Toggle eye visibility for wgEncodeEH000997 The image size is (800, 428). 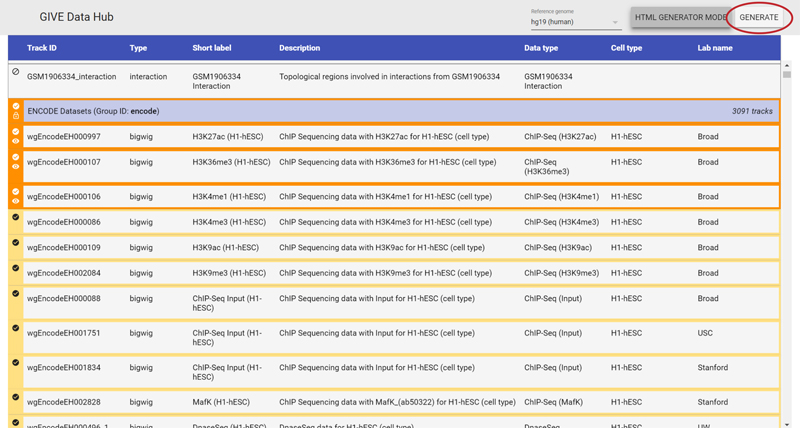point(16,141)
